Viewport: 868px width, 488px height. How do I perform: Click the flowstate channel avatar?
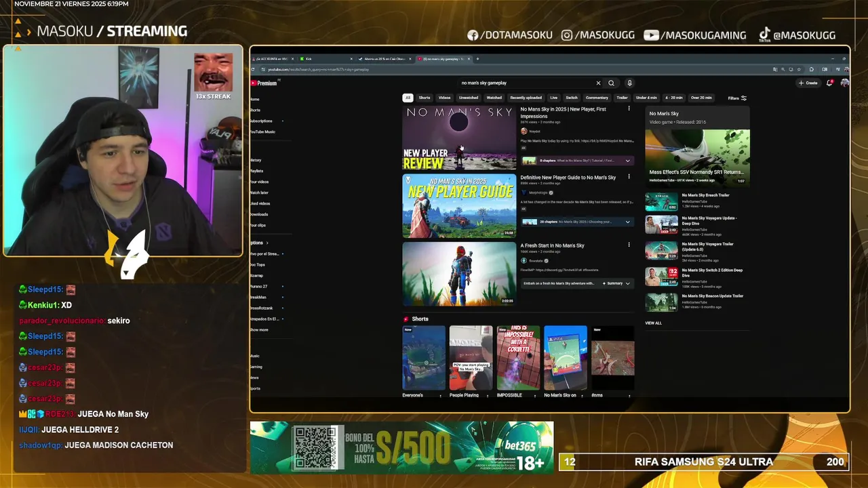(x=524, y=260)
